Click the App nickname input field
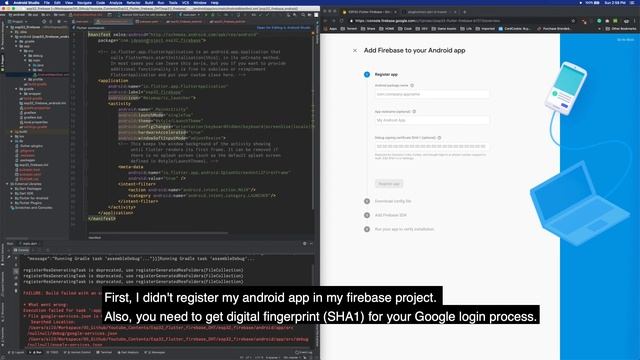The width and height of the screenshot is (640, 360). pos(432,120)
